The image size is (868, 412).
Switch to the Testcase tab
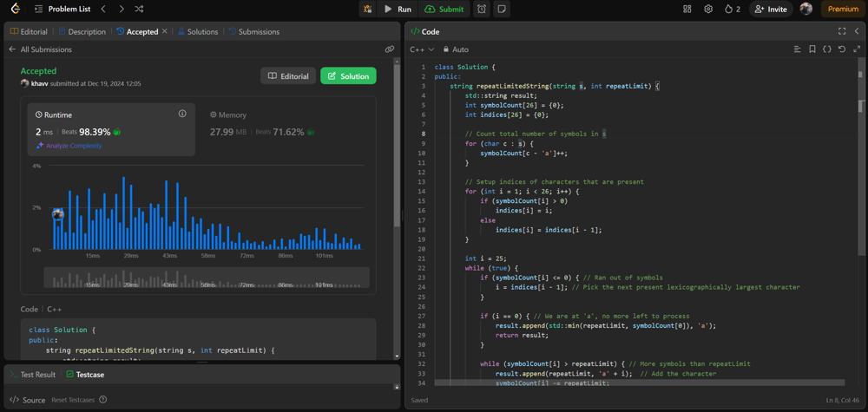85,375
